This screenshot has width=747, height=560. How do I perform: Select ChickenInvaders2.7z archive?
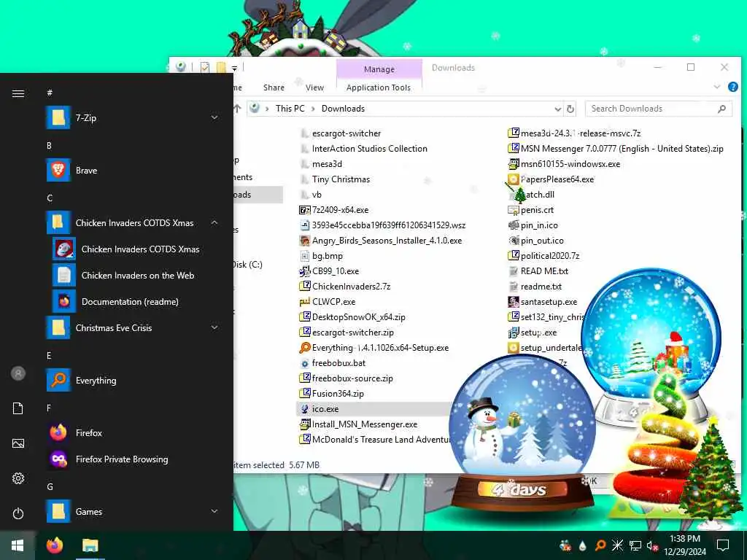[x=344, y=286]
